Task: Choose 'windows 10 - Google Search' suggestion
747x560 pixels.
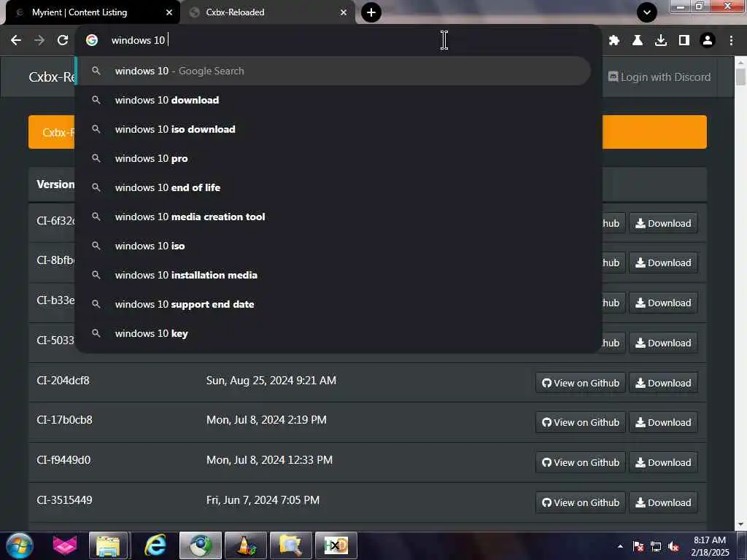Action: click(333, 71)
